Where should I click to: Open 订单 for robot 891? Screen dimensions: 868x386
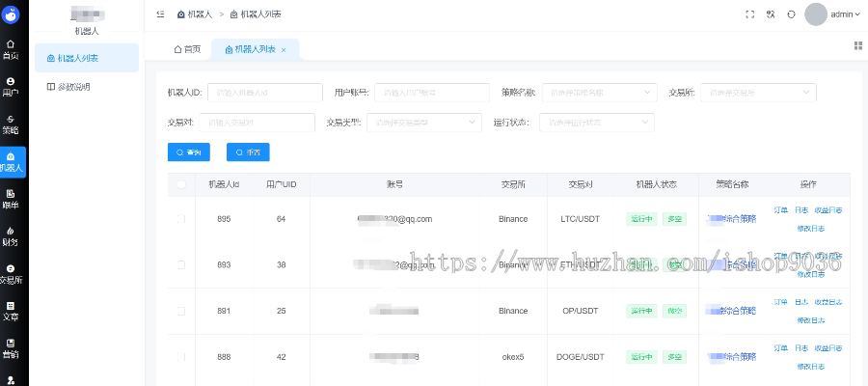[x=780, y=302]
